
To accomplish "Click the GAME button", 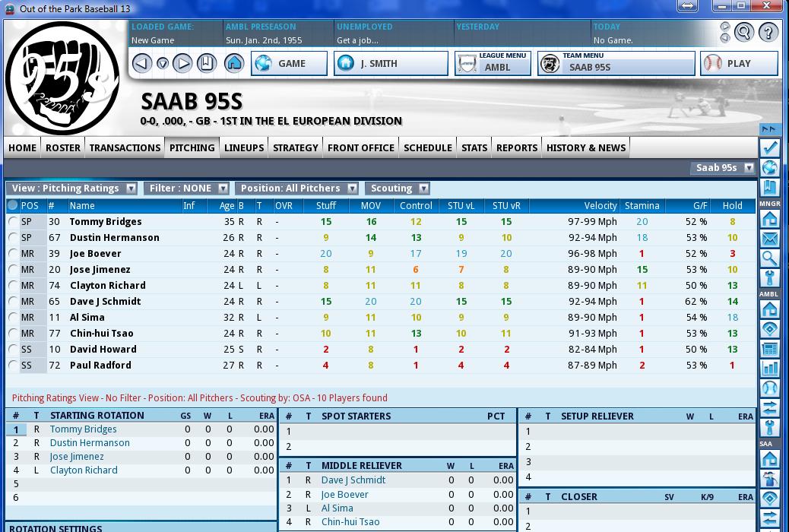I will [289, 63].
